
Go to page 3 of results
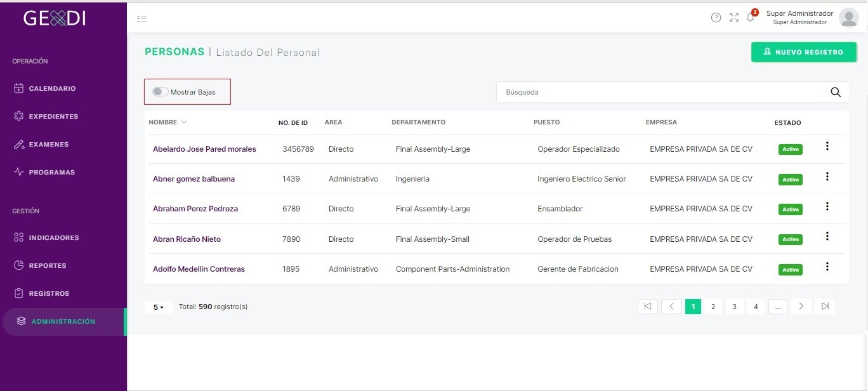734,307
